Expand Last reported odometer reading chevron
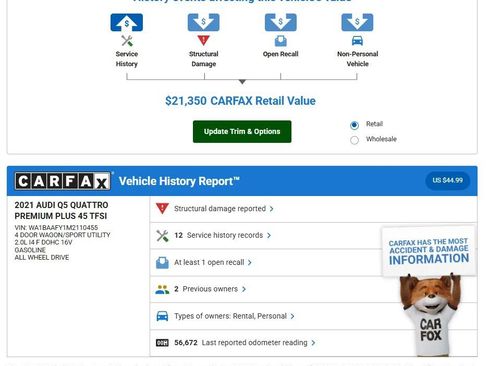This screenshot has width=488, height=366. 313,343
